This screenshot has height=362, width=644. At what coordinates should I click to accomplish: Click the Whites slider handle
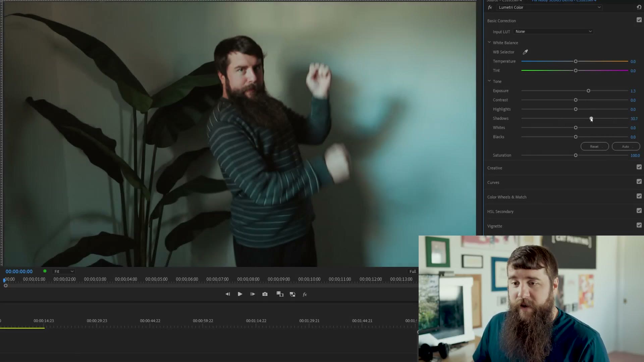(576, 128)
